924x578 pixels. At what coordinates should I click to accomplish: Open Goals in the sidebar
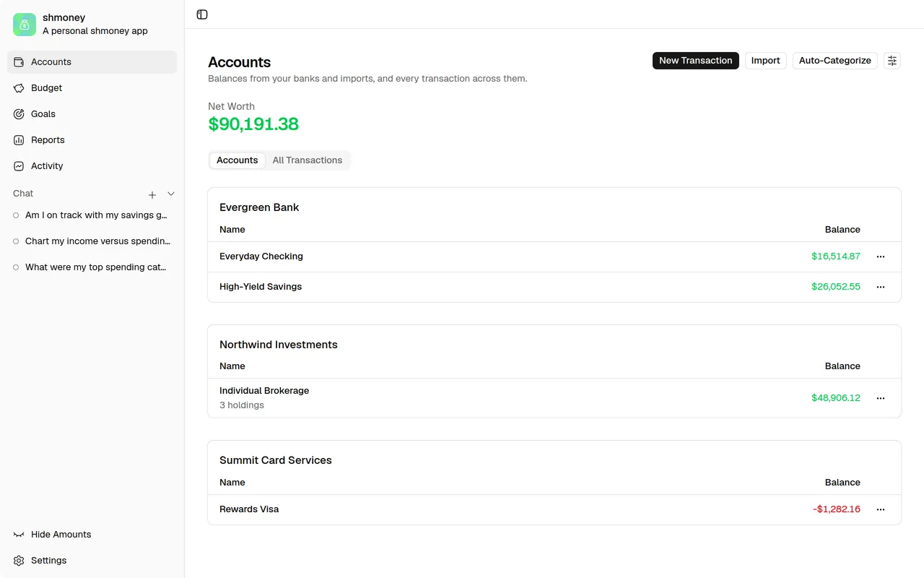[92, 114]
